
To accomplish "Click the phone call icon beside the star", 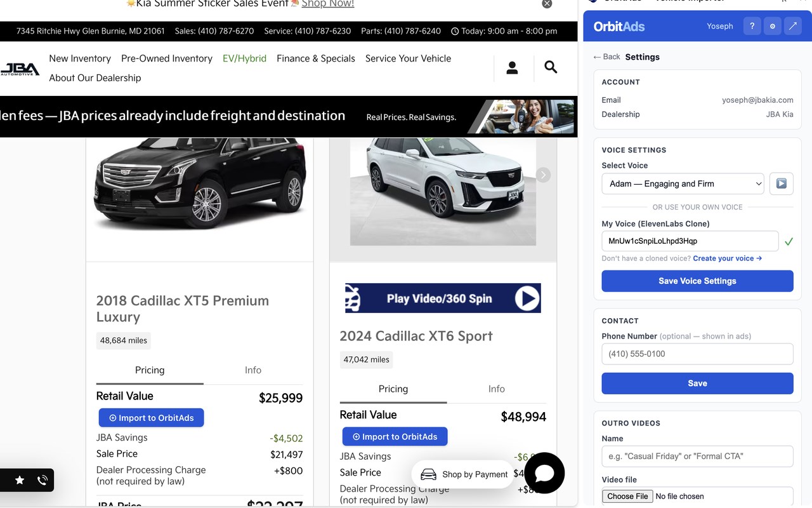I will pyautogui.click(x=42, y=480).
